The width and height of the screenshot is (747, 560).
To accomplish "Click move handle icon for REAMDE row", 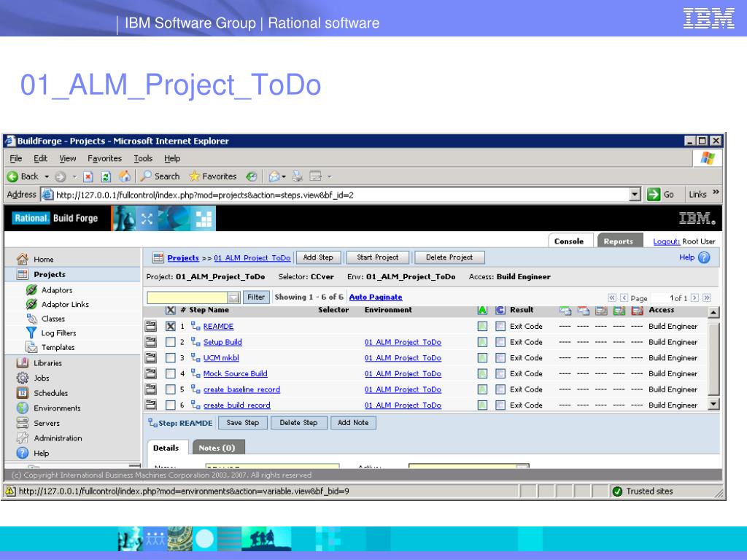I will point(150,326).
